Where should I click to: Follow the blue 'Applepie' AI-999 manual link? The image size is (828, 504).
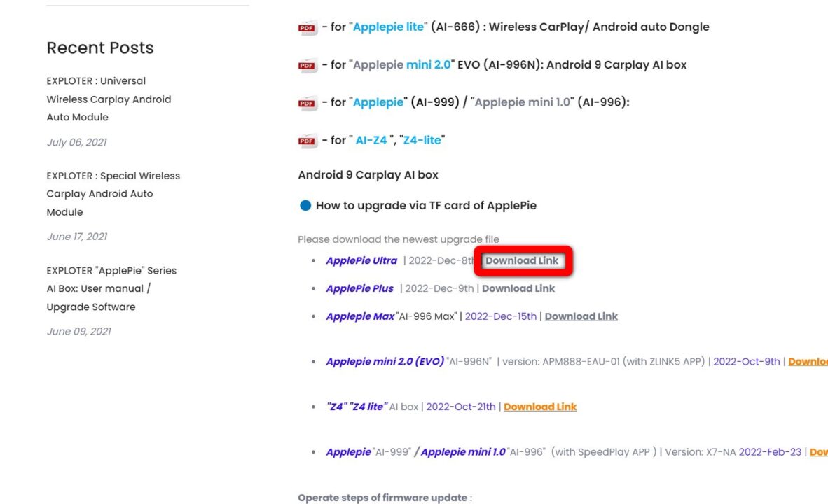(378, 102)
